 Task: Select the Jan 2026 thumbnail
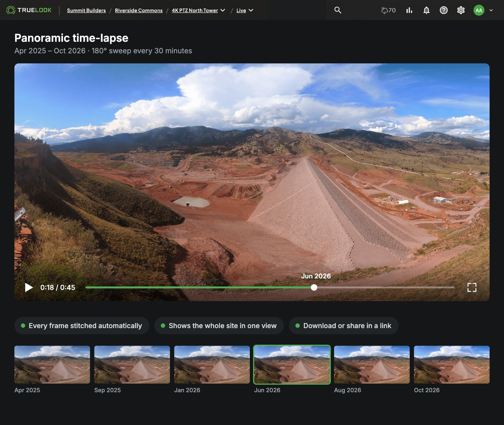(x=212, y=364)
